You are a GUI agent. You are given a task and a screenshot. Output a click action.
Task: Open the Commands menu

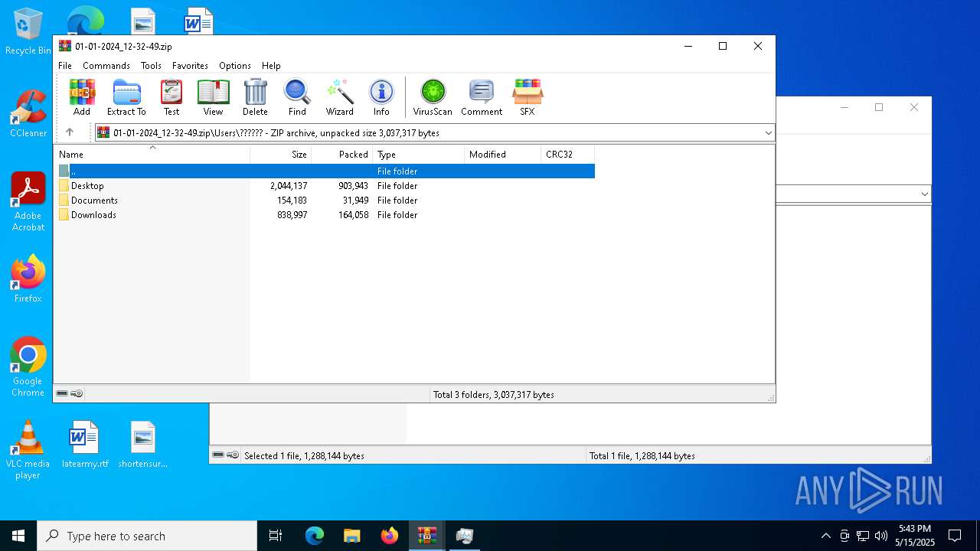[x=106, y=66]
